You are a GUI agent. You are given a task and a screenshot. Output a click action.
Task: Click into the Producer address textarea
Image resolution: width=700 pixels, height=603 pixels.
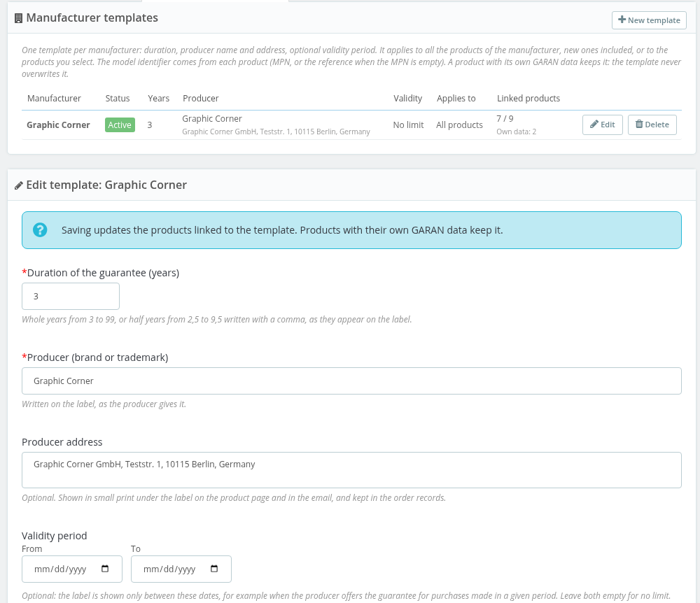point(351,470)
